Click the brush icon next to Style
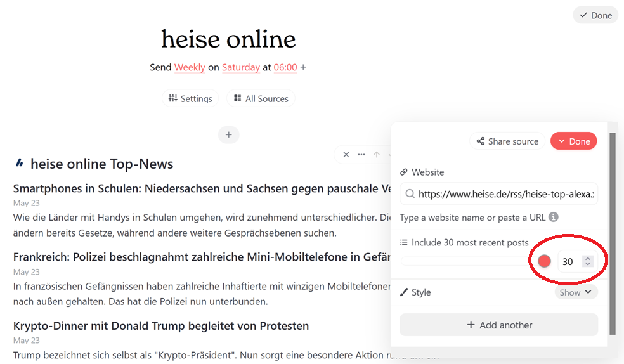624x364 pixels. (403, 292)
